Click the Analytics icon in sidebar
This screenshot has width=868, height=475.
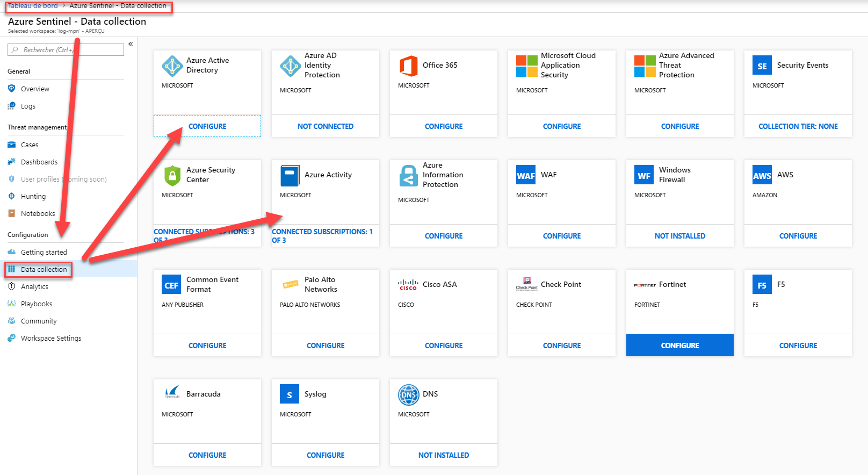point(11,286)
